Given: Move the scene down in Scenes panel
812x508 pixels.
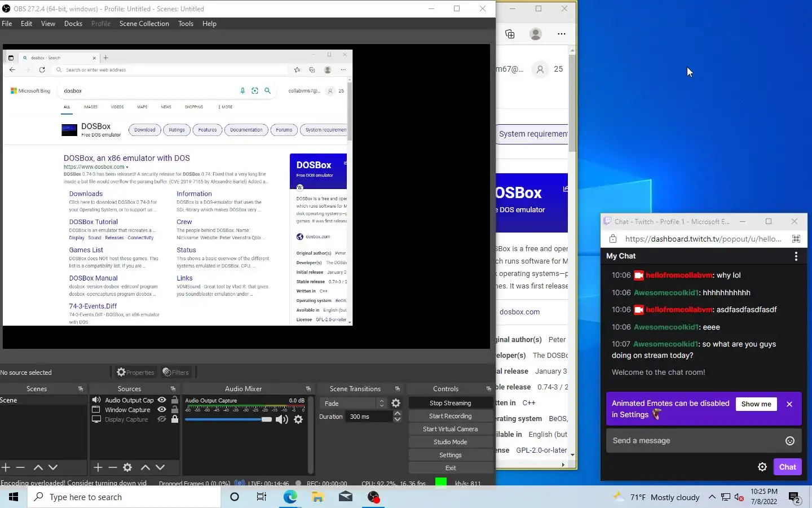Looking at the screenshot, I should (x=53, y=467).
